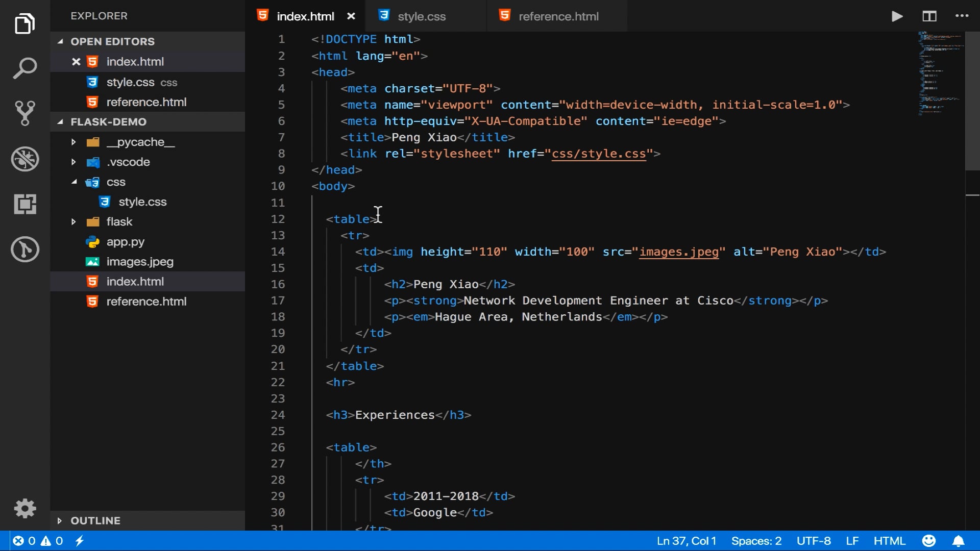980x551 pixels.
Task: Click the Manage gear icon
Action: coord(24,508)
